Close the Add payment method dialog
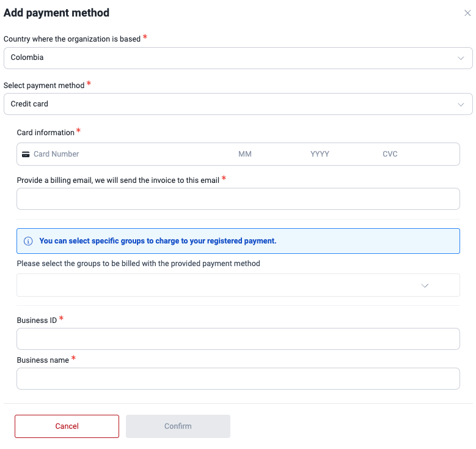476x449 pixels. [467, 13]
